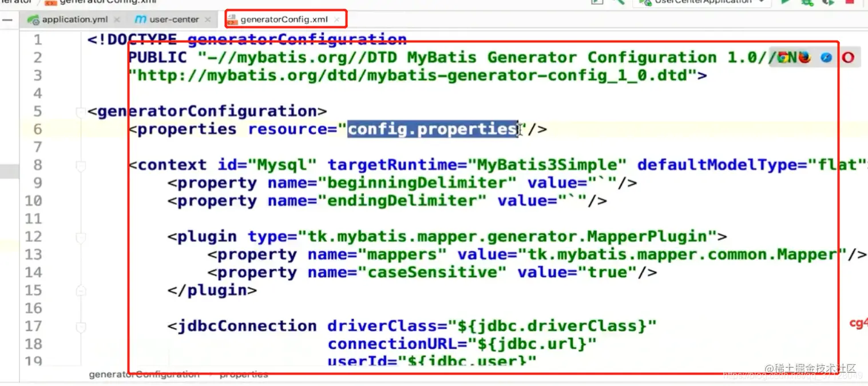Open in Opera browser icon
868x386 pixels.
[847, 57]
